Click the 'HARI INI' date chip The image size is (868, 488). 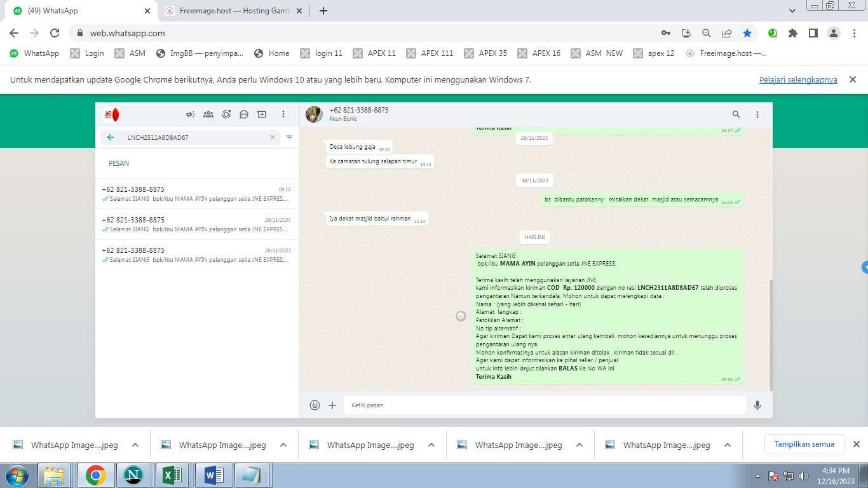pyautogui.click(x=534, y=237)
